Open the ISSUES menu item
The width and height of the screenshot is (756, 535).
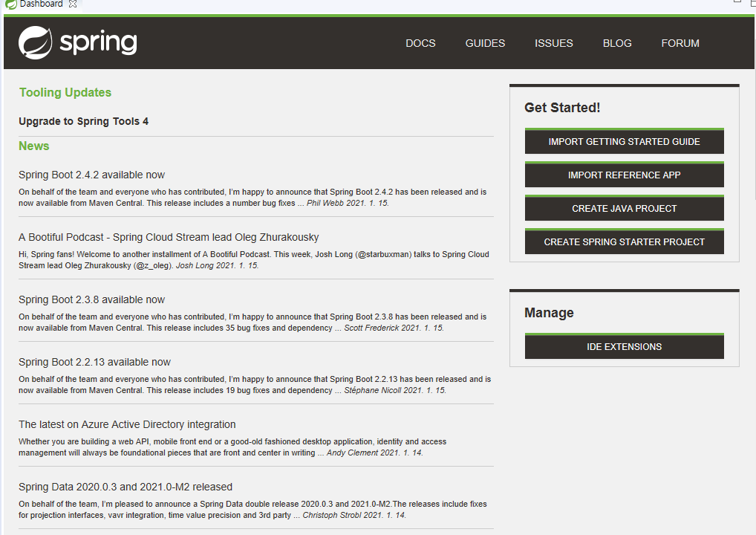coord(553,43)
